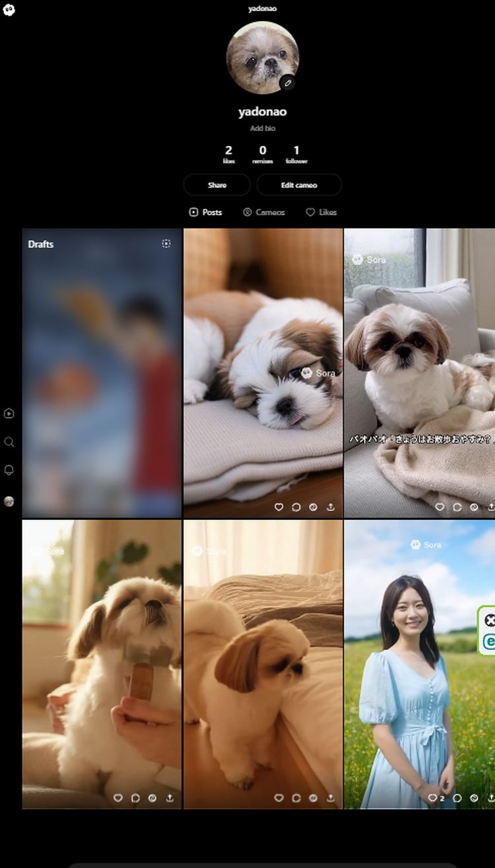
Task: Share the sleeping puppy video via upload icon
Action: click(331, 507)
